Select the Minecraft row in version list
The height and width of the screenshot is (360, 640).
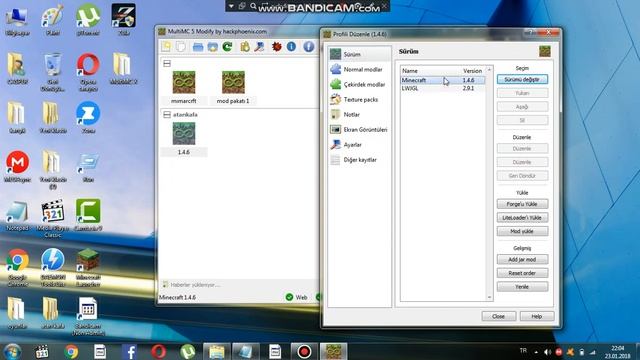tap(443, 80)
